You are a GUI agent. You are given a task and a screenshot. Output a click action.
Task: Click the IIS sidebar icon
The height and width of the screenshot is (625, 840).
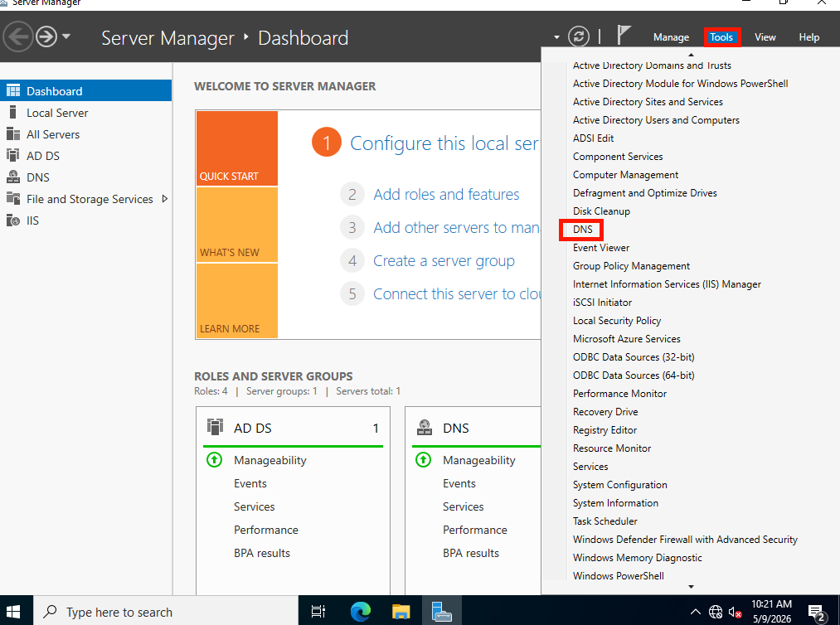13,220
